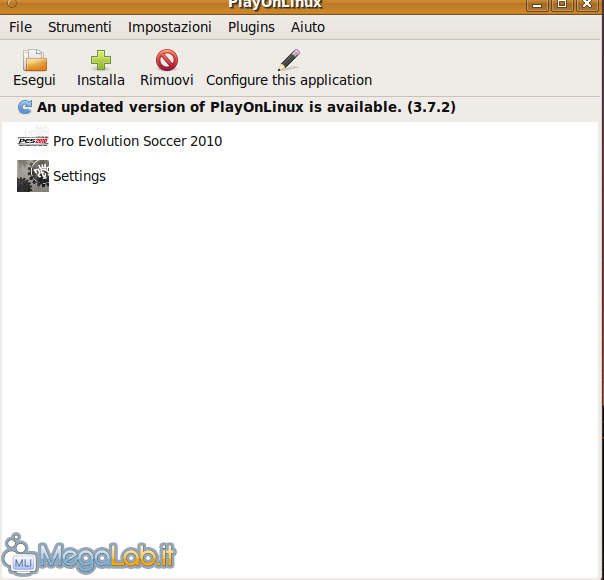Maximize the PlayOnLinux window
Viewport: 604px width, 580px height.
click(x=562, y=4)
